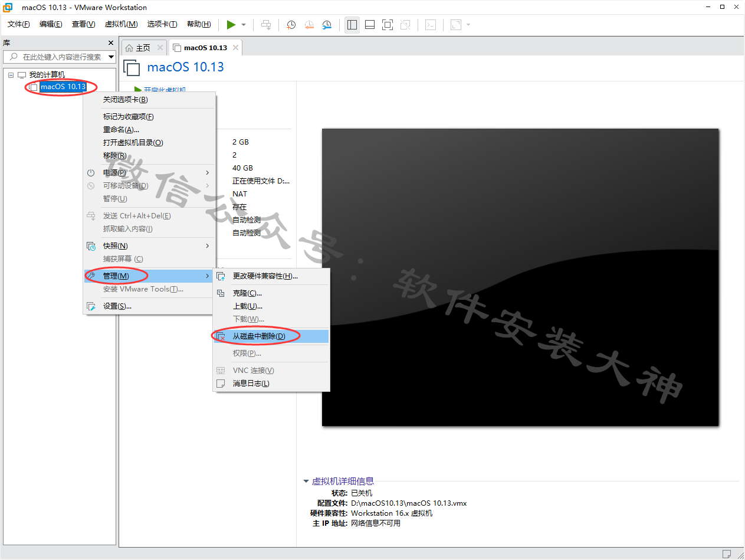
Task: Open the 编辑(E) menu
Action: click(51, 24)
